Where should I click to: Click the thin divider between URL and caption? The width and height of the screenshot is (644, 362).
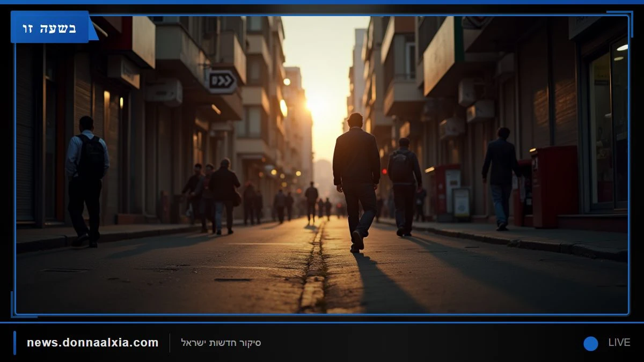(x=170, y=343)
